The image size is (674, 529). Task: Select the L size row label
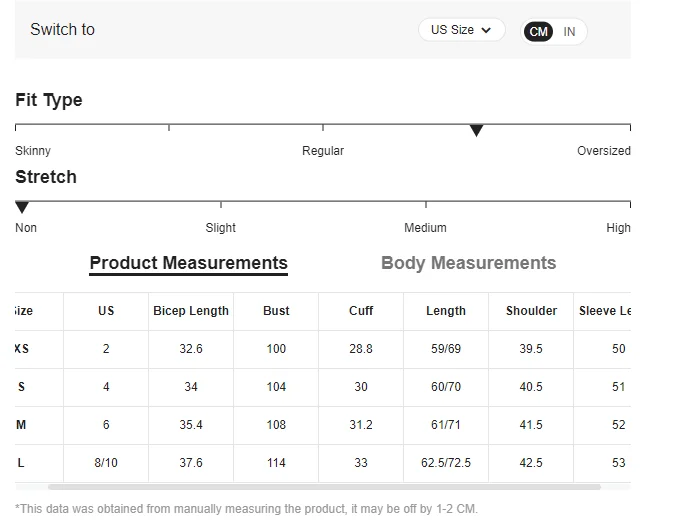point(21,463)
